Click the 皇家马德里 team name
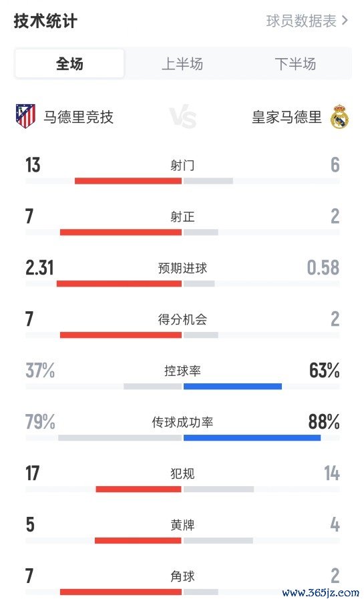 click(x=287, y=117)
